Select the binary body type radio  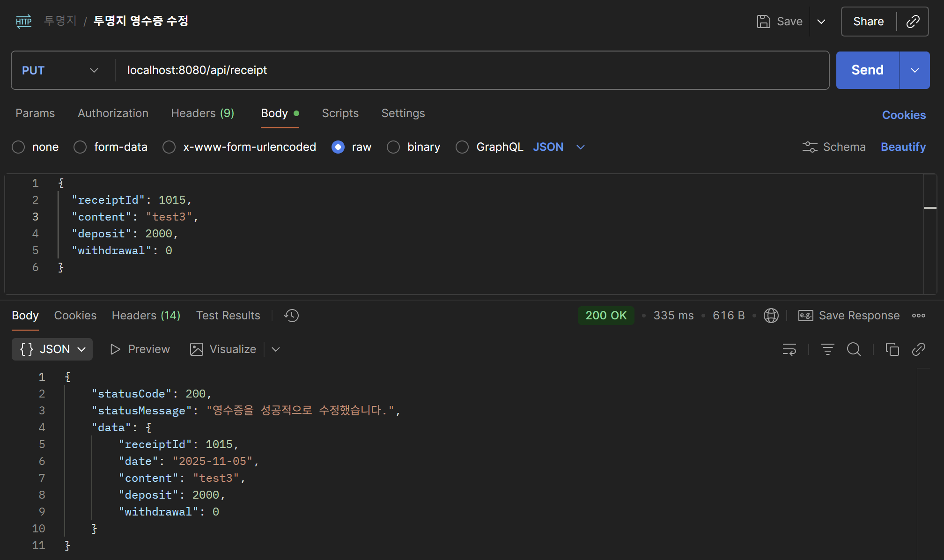[393, 147]
